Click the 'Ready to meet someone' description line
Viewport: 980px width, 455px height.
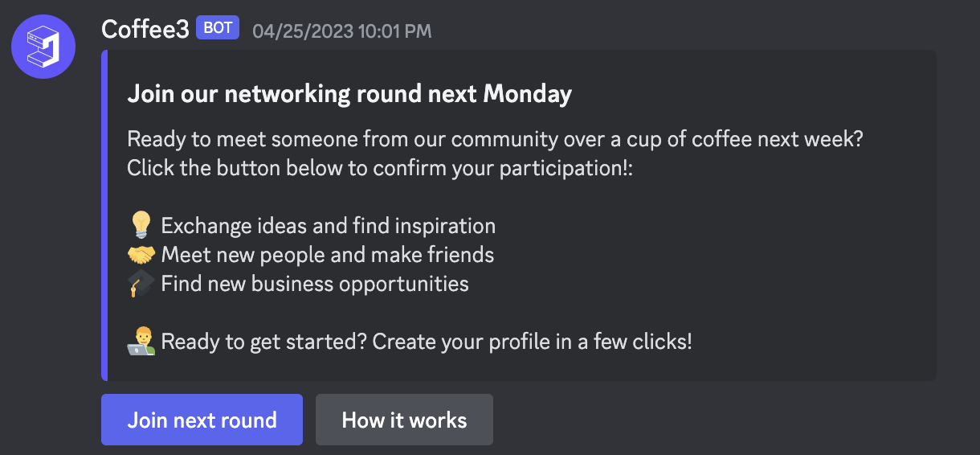tap(495, 139)
